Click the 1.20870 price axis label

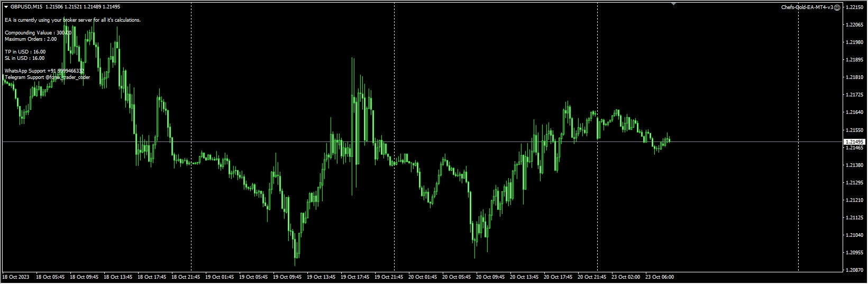(x=855, y=270)
